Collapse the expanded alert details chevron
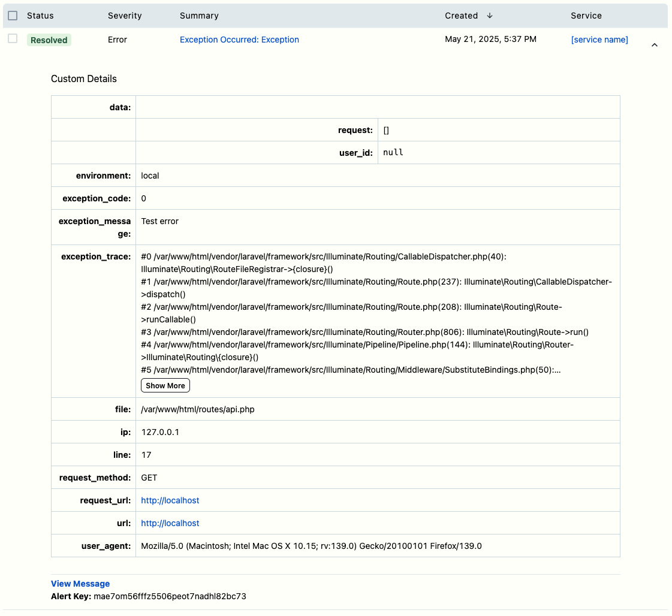Screen dimensions: 672x616 click(x=654, y=45)
